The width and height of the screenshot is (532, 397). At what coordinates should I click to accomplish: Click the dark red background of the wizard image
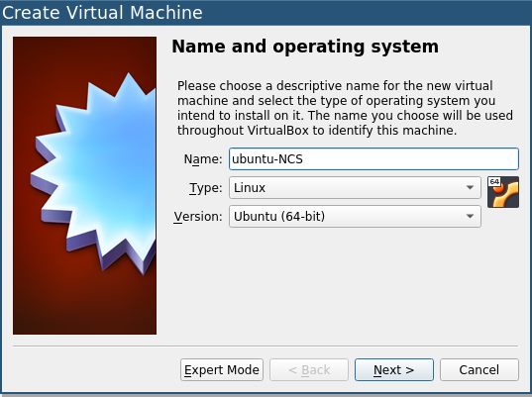(84, 305)
